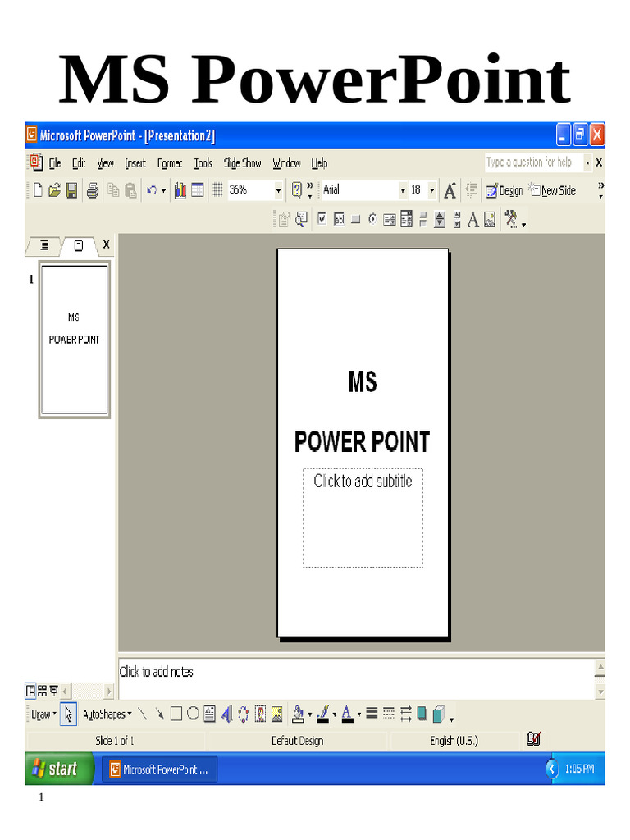Click the Print icon in the toolbar
The width and height of the screenshot is (630, 840).
[x=93, y=190]
